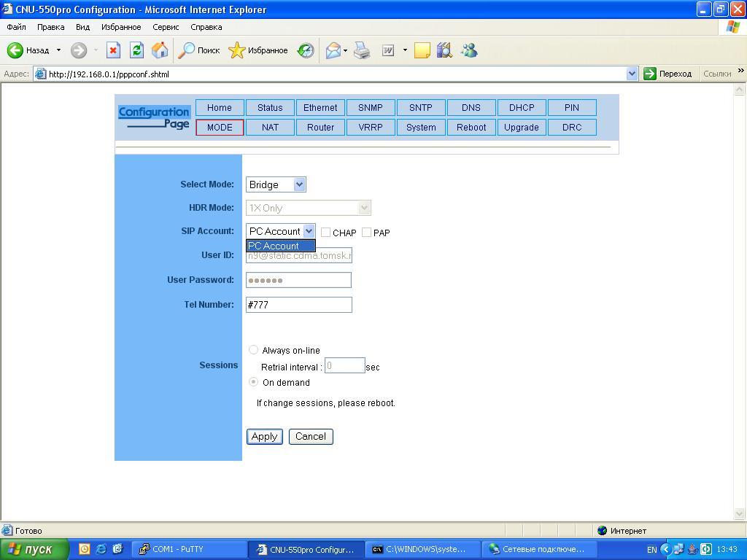Switch to COM1 - PuTTY taskbar window
This screenshot has width=747, height=560.
(x=189, y=549)
